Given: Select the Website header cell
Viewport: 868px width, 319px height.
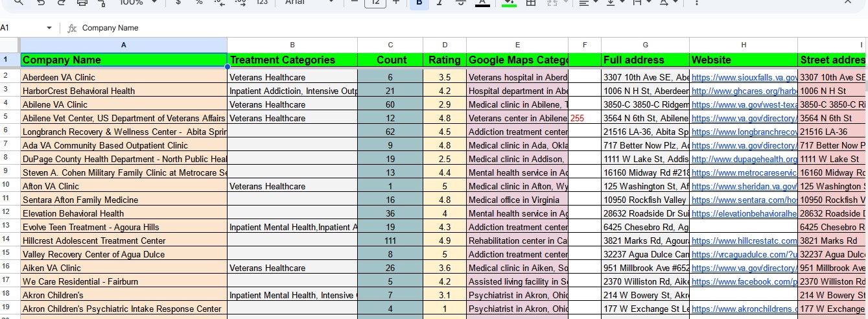Looking at the screenshot, I should (744, 60).
